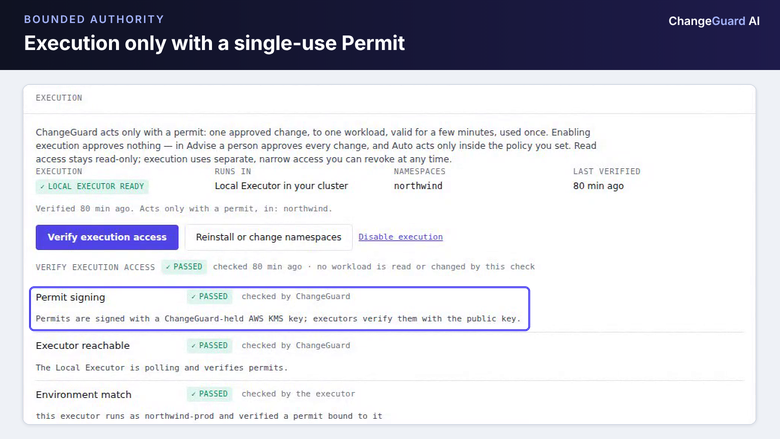Click the Local Executor Ready status badge
The width and height of the screenshot is (780, 439).
(92, 186)
